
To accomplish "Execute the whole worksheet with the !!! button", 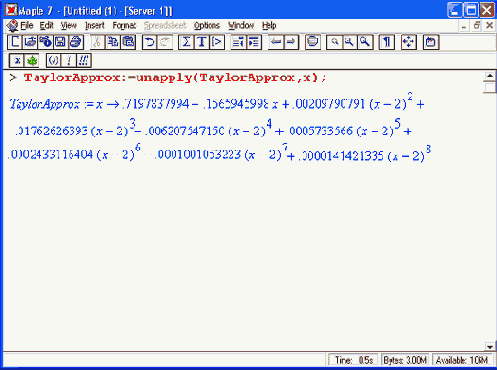I will point(84,61).
